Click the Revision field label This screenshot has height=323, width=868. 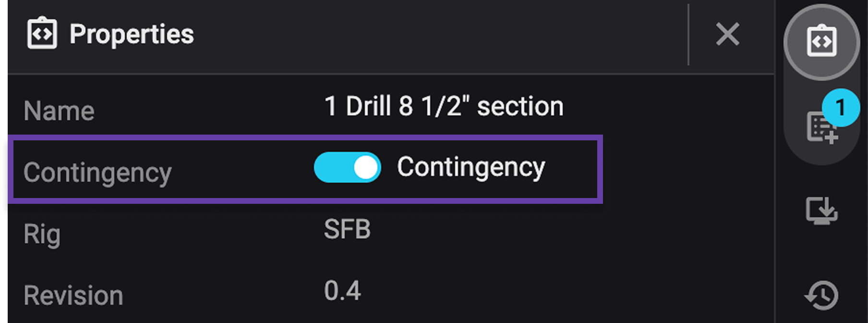tap(73, 295)
